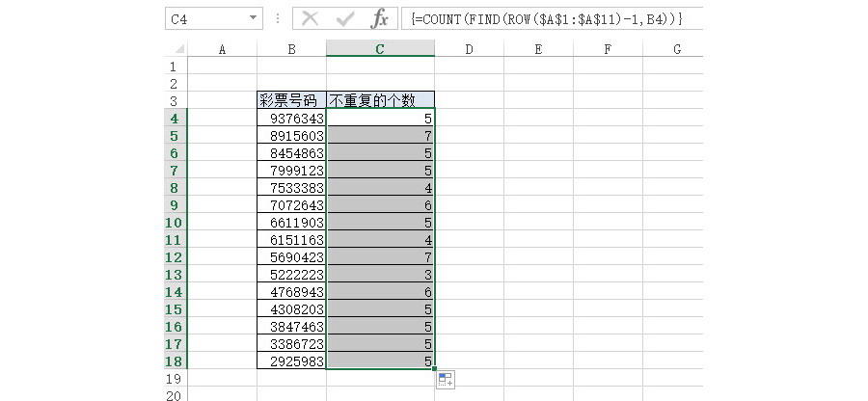Click the result cell next to 5690423

click(x=380, y=256)
